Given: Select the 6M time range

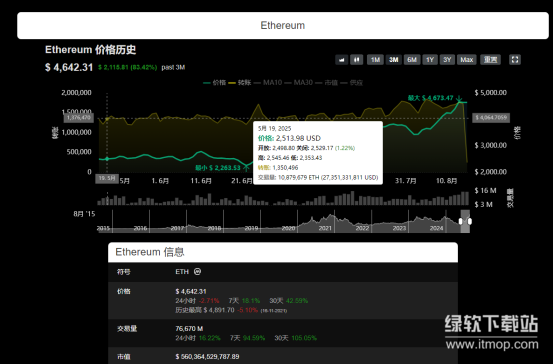Looking at the screenshot, I should (412, 60).
